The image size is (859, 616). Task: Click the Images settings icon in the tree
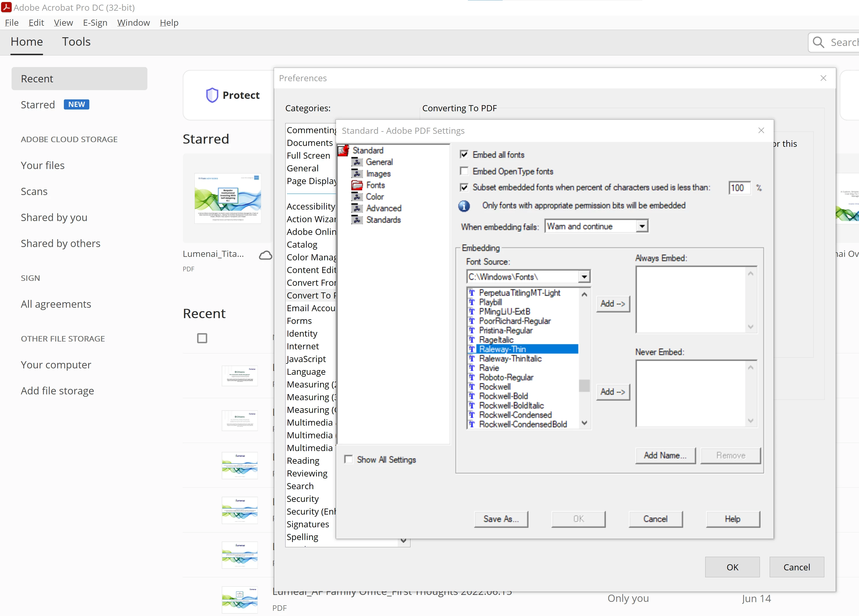coord(357,173)
